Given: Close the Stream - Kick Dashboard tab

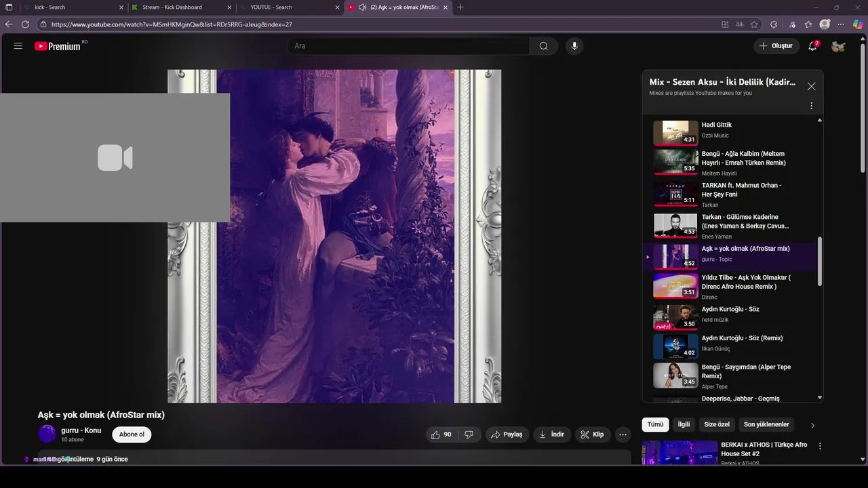Looking at the screenshot, I should pyautogui.click(x=229, y=7).
